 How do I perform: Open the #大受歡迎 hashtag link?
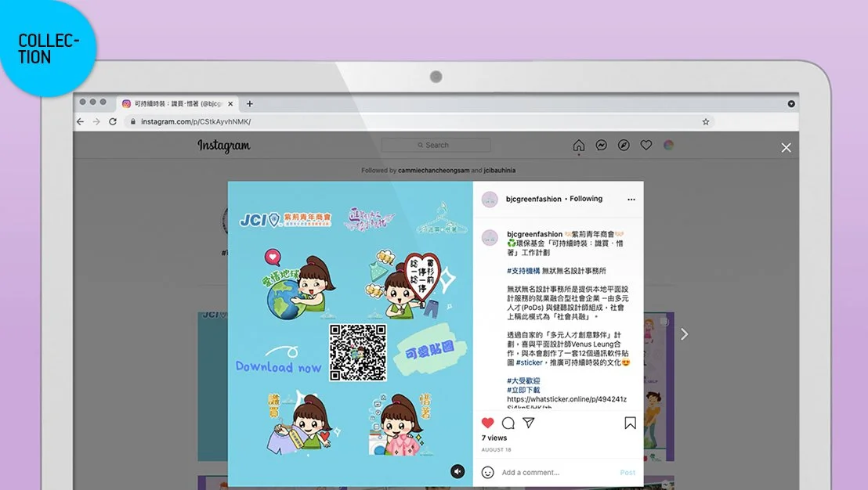[x=523, y=380]
